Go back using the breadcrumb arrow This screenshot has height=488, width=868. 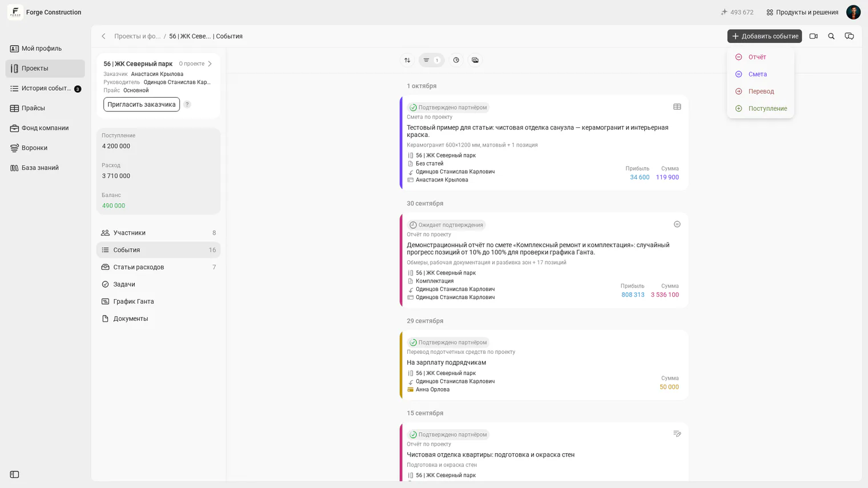103,36
